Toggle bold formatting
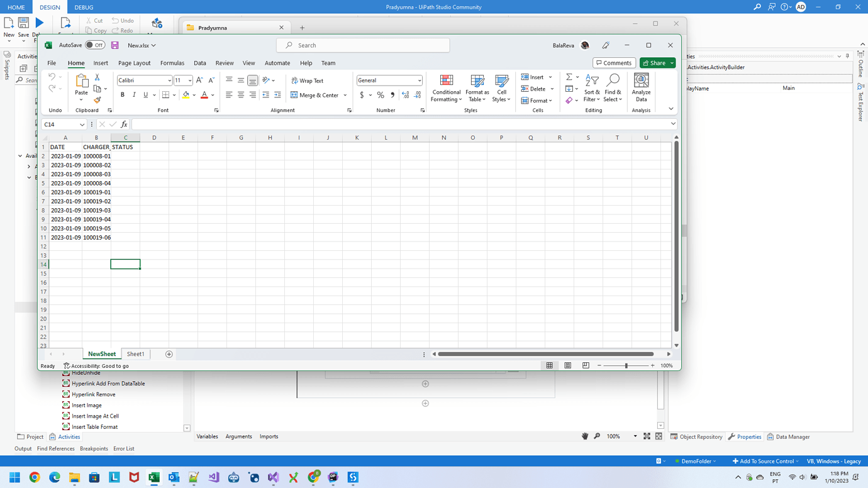Screen dimensions: 868x488 pyautogui.click(x=123, y=94)
